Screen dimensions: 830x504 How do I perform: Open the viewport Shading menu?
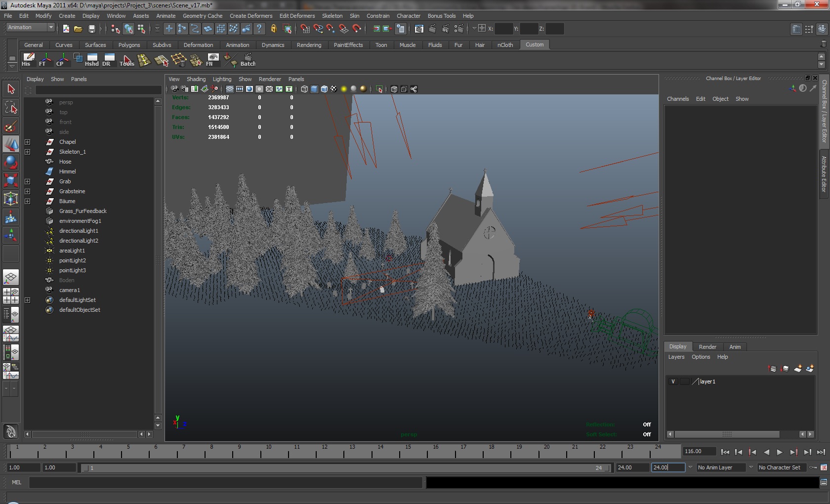(196, 79)
